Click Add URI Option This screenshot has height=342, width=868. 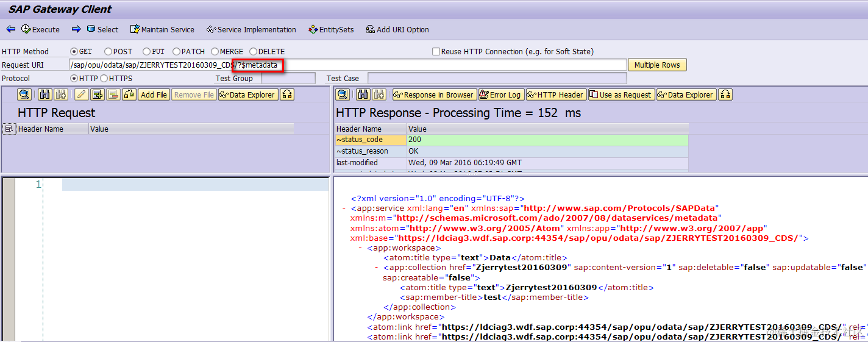397,29
